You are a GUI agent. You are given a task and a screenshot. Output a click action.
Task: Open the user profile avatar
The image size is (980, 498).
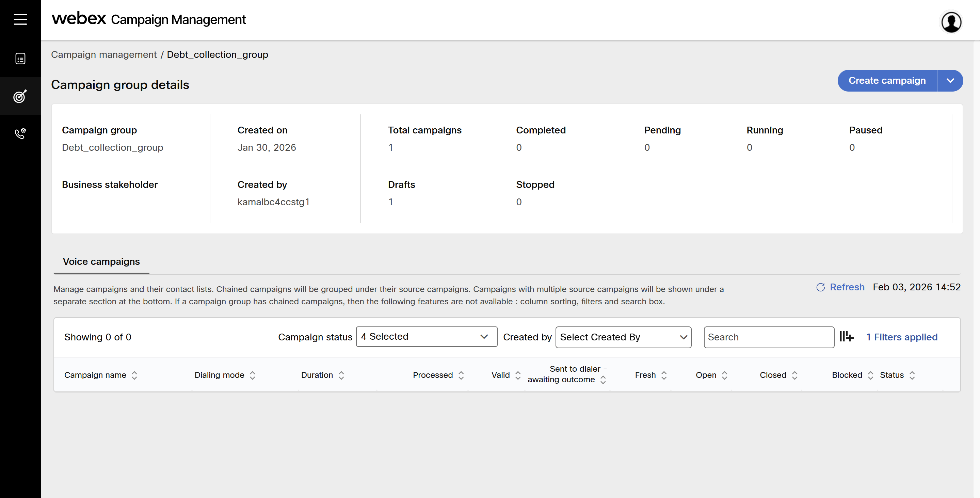(951, 22)
